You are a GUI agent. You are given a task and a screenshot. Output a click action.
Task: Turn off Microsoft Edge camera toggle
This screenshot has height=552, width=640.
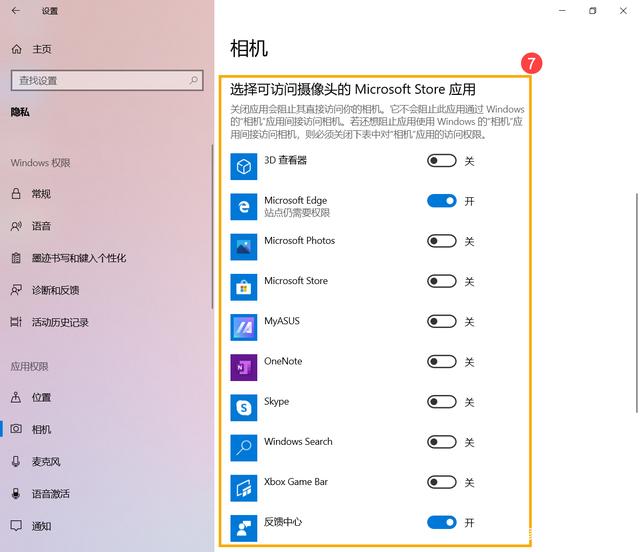coord(442,201)
